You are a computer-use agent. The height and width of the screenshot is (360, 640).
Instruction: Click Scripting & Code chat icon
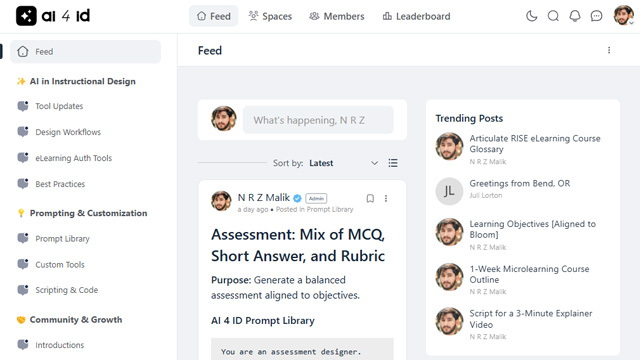[x=23, y=290]
